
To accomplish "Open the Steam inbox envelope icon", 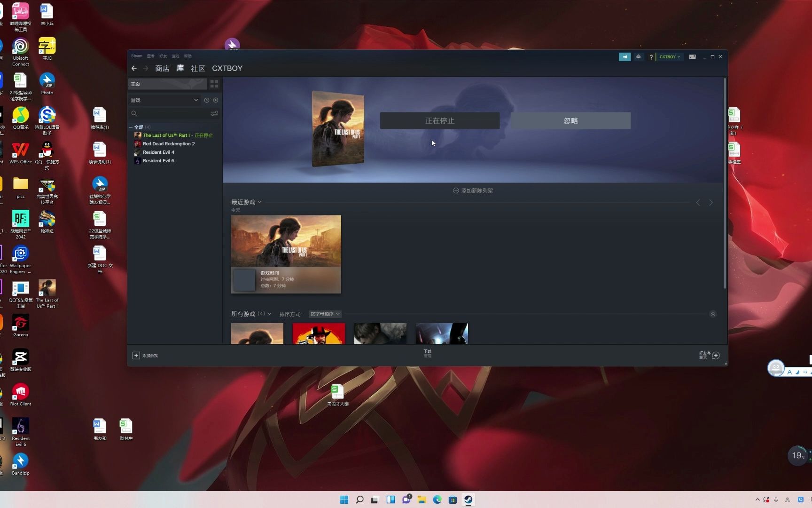I will (x=638, y=56).
